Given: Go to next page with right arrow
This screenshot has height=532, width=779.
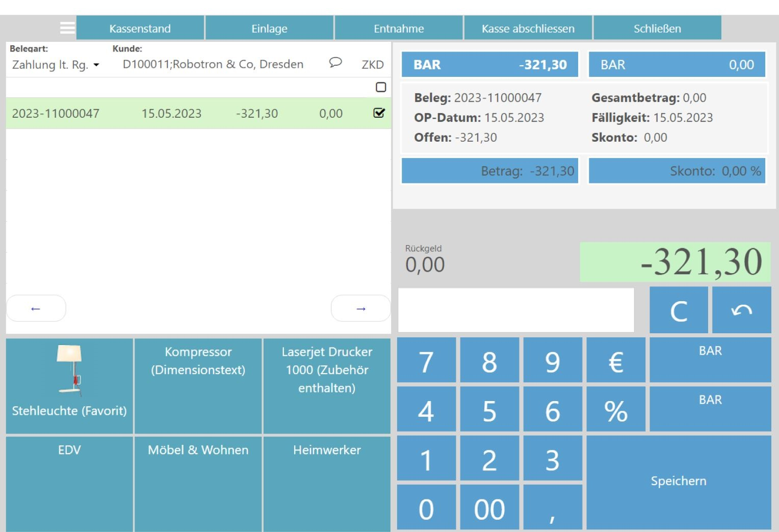Looking at the screenshot, I should click(x=360, y=308).
